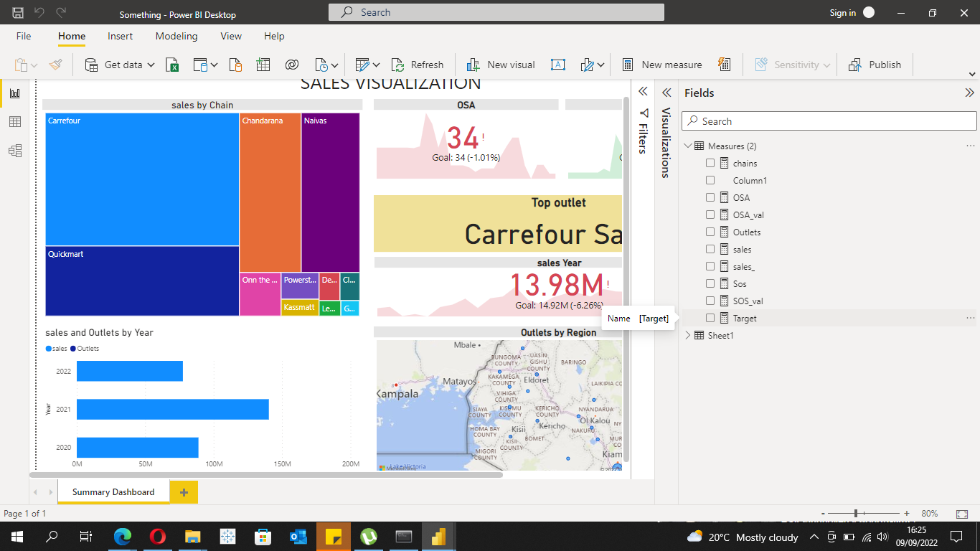Screen dimensions: 980x551
Task: Import an Excel workbook
Action: 173,65
